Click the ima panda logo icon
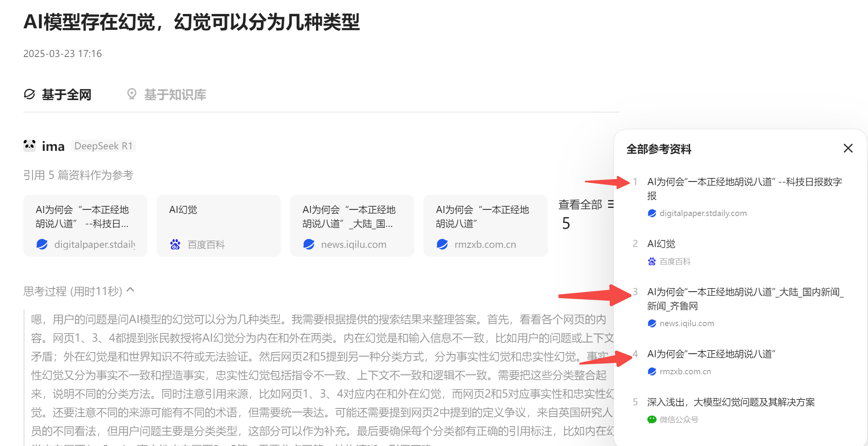 point(29,146)
